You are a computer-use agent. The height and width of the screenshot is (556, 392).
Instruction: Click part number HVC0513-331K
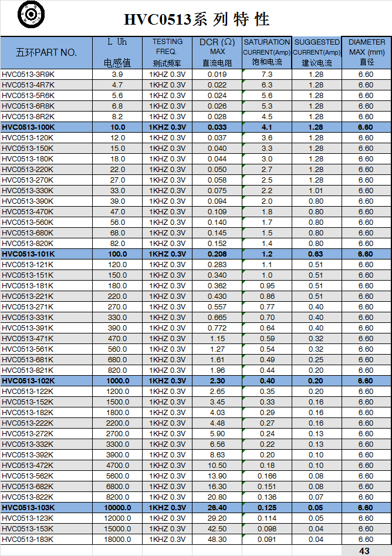[28, 318]
